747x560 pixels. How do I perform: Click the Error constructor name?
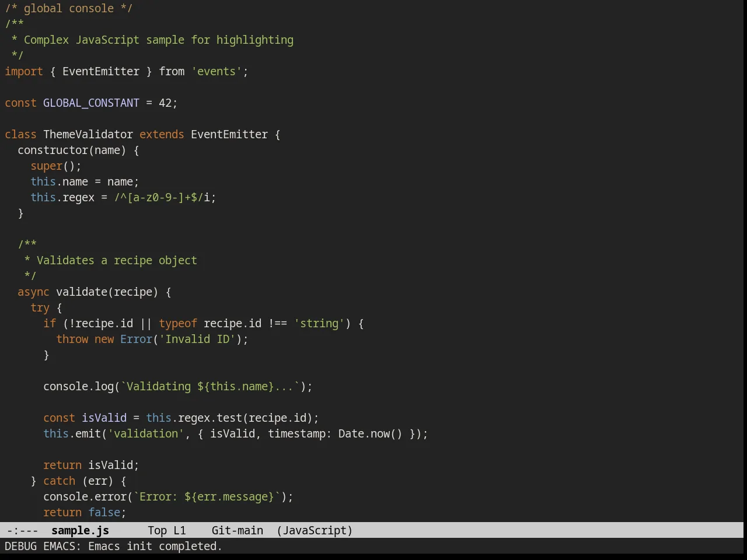[x=136, y=339]
